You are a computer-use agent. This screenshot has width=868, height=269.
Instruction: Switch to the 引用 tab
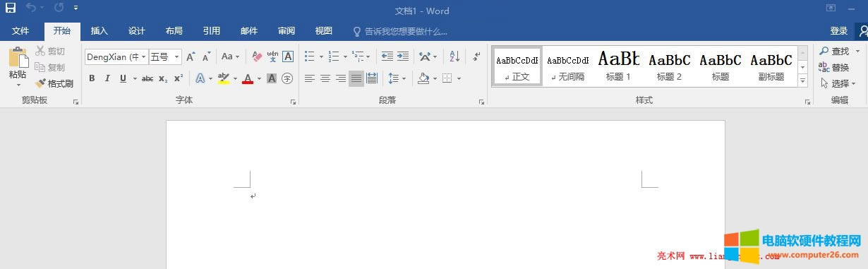click(x=212, y=31)
